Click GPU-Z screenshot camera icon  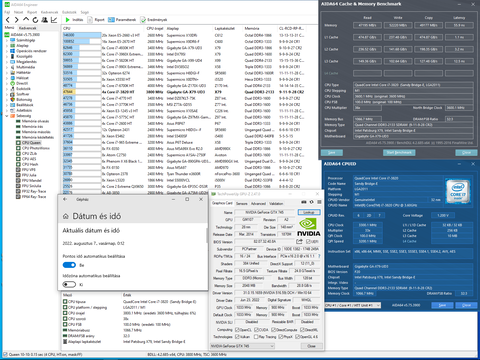304,202
